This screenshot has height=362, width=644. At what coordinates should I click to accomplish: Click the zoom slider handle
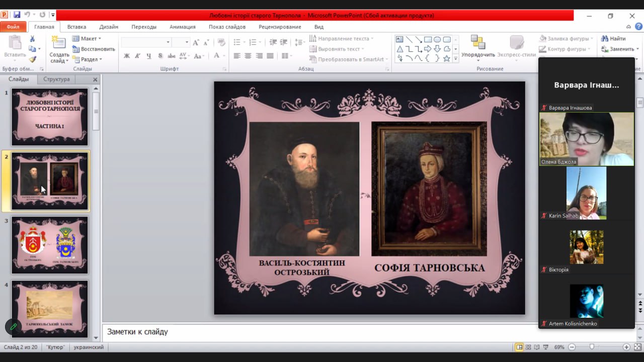(x=592, y=347)
